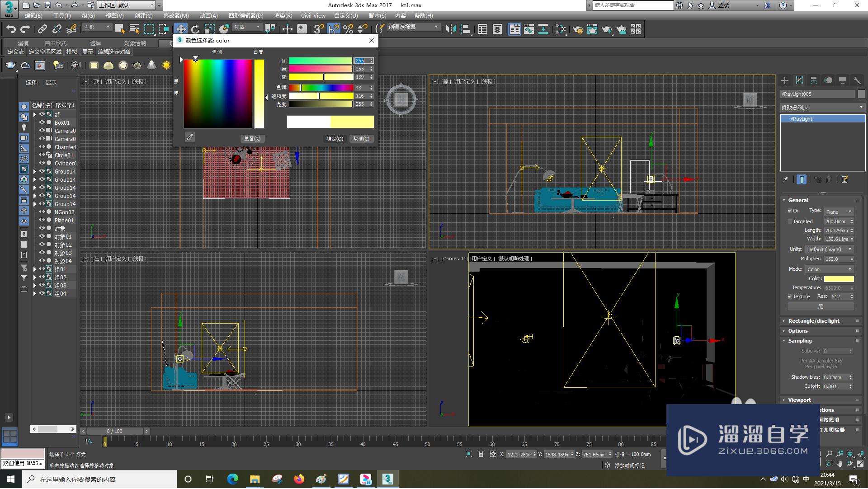The height and width of the screenshot is (489, 868).
Task: Click 重置(R) button in color dialog
Action: (252, 139)
